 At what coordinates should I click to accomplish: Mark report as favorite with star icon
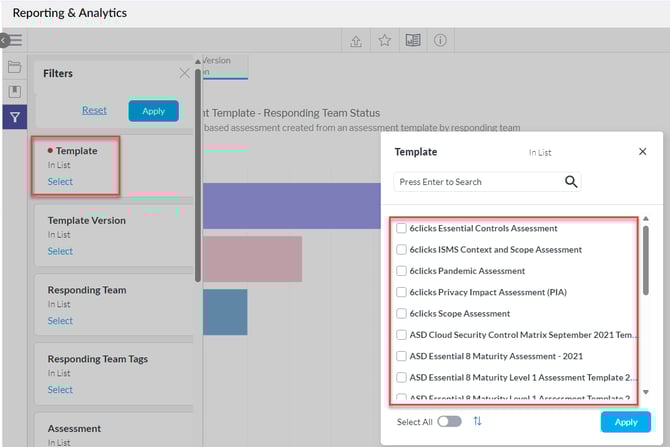pyautogui.click(x=384, y=41)
